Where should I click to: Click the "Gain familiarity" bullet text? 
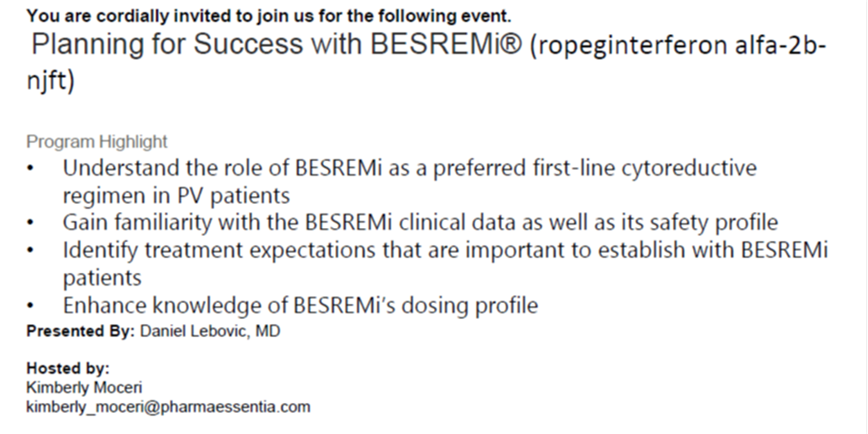420,222
